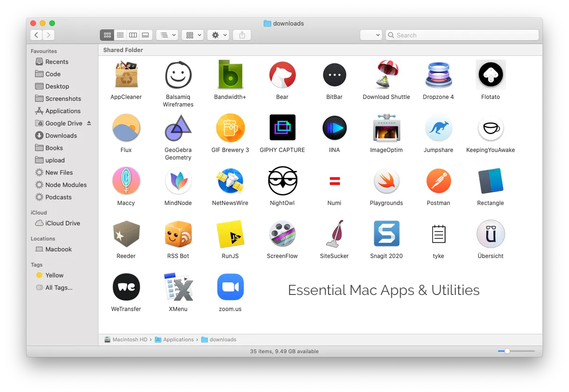569x392 pixels.
Task: Launch Snagit 2020 from the folder
Action: (x=386, y=233)
